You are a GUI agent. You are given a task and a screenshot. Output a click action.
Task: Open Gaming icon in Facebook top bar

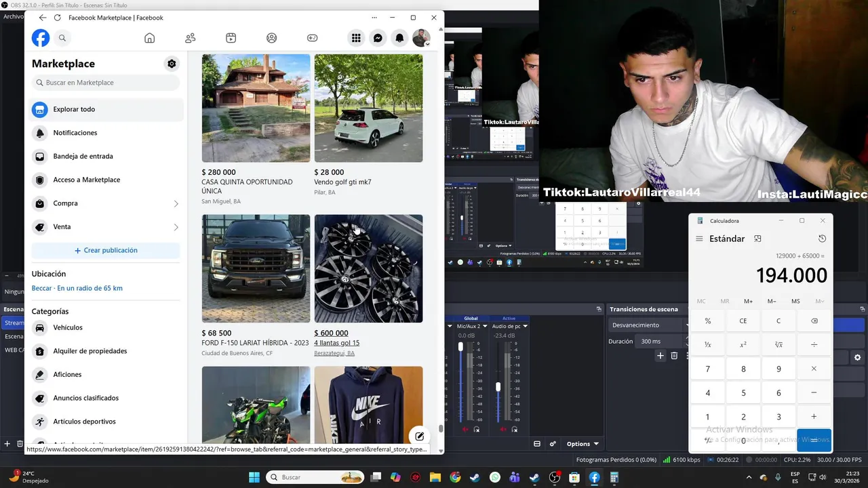pos(313,38)
